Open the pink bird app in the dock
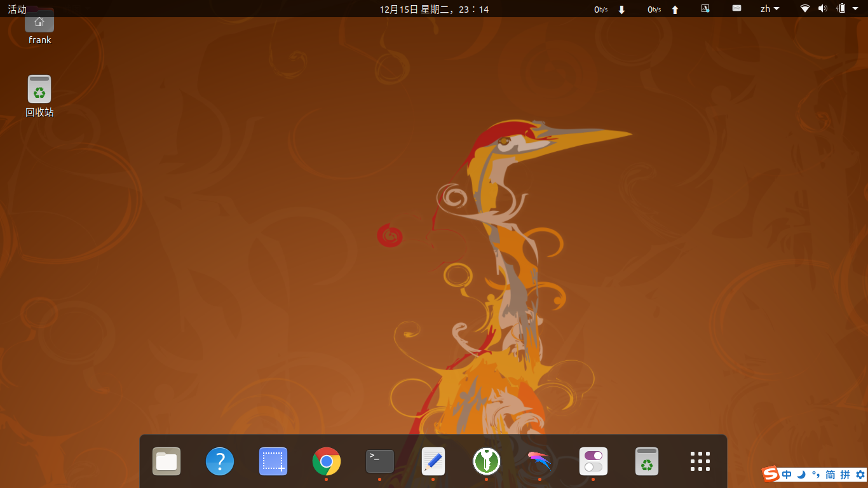868x488 pixels. click(540, 461)
